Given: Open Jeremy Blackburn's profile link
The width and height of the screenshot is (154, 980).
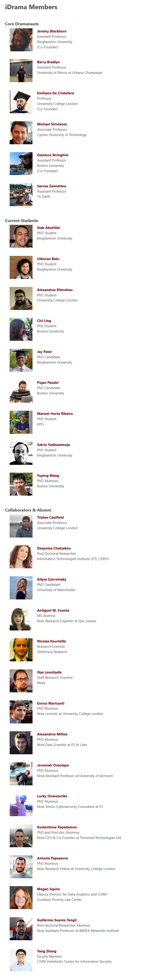Looking at the screenshot, I should [x=52, y=31].
